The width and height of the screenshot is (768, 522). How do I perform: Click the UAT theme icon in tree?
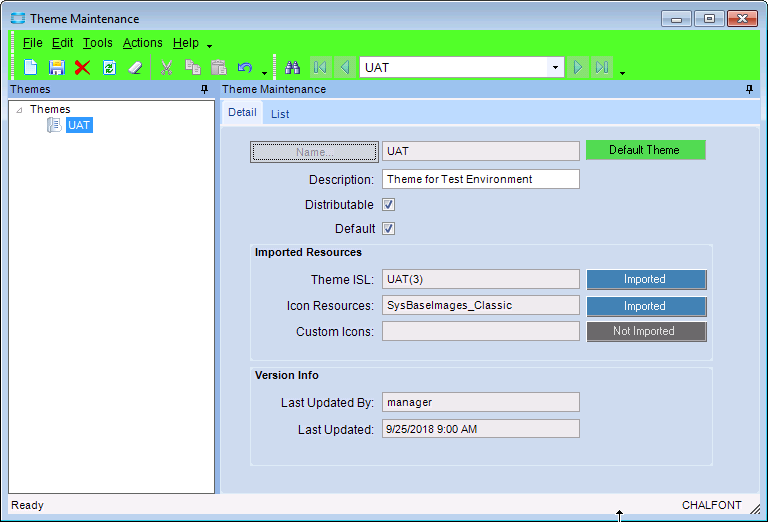[54, 125]
